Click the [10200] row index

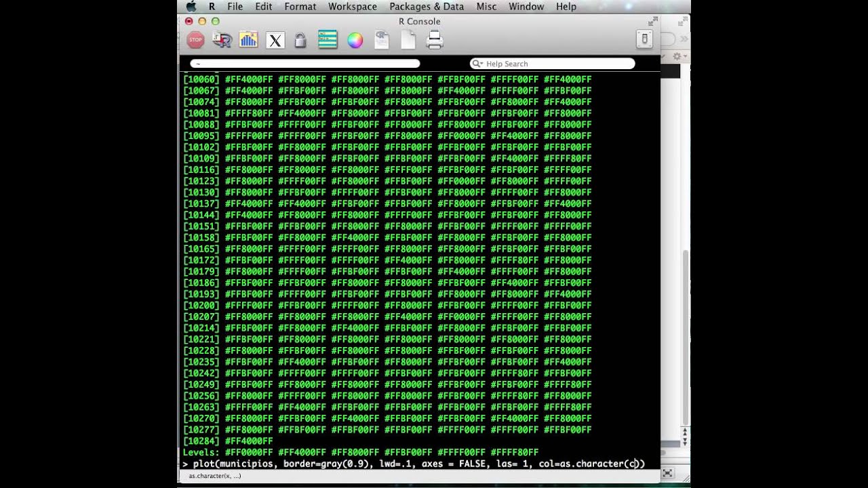pyautogui.click(x=201, y=306)
